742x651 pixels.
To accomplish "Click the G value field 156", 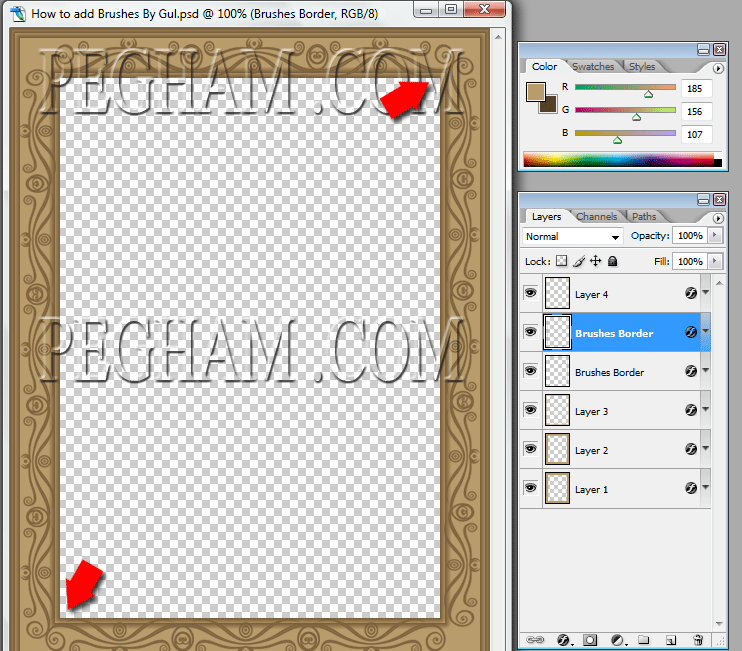I will pyautogui.click(x=696, y=112).
